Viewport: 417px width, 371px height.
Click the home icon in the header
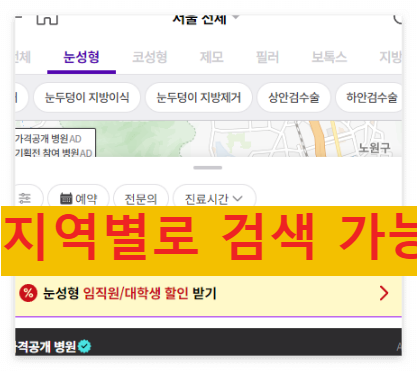47,19
